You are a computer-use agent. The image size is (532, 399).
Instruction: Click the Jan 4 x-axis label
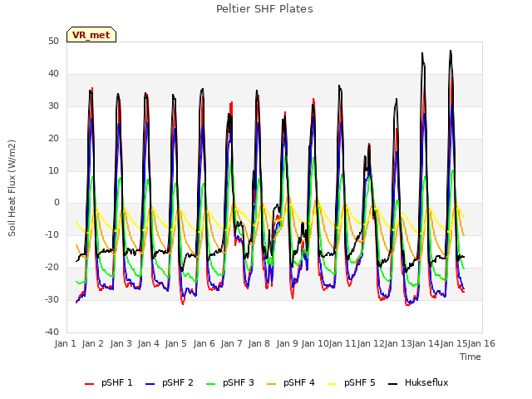point(148,343)
